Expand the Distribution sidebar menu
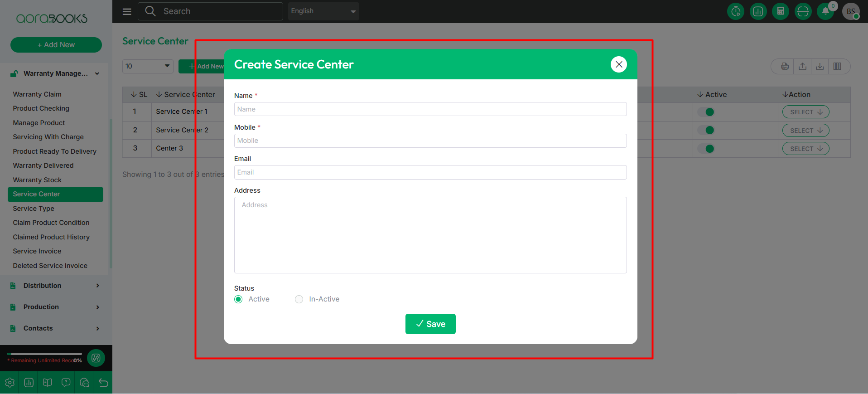 54,286
